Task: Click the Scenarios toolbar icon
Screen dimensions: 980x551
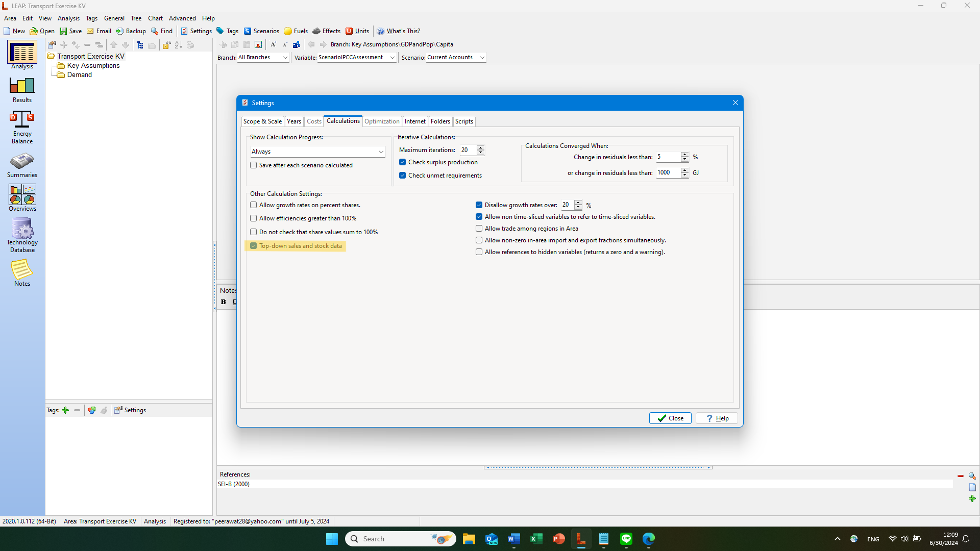Action: coord(261,31)
